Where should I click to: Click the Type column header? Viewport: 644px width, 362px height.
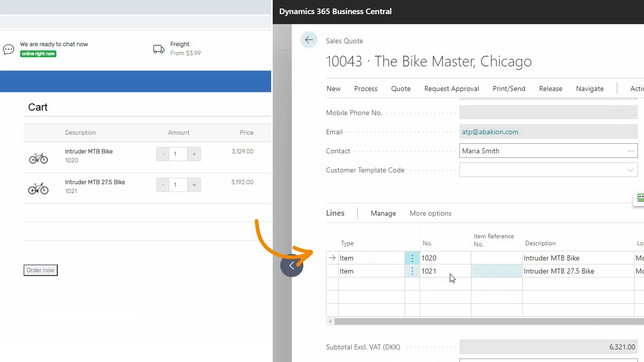pyautogui.click(x=347, y=243)
